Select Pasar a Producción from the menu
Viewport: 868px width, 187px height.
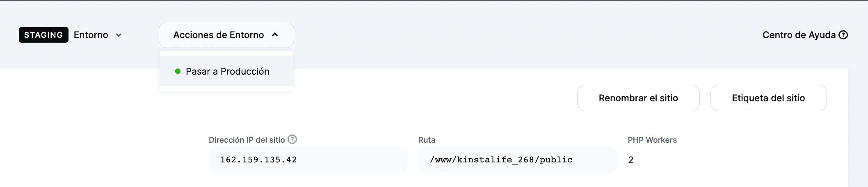pyautogui.click(x=227, y=71)
